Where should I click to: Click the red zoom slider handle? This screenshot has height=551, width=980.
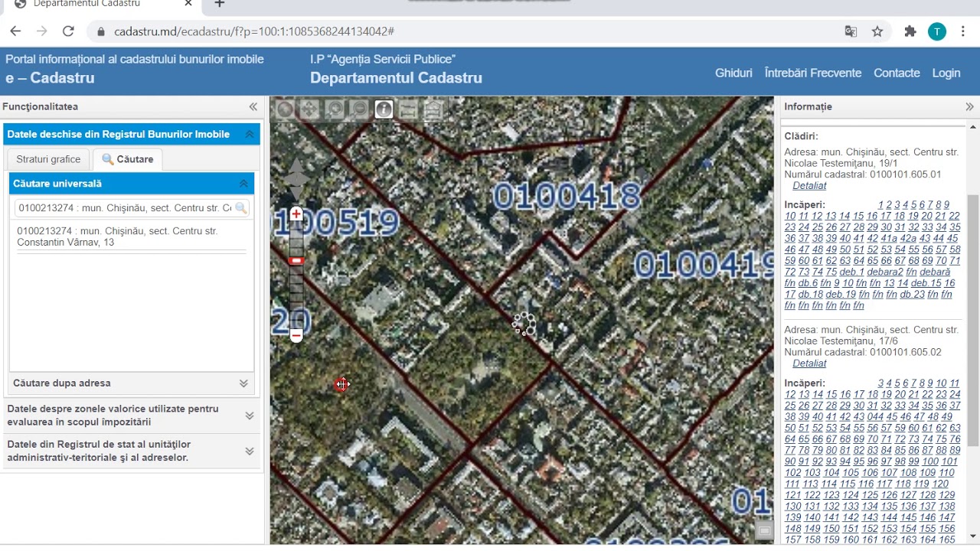pos(296,260)
